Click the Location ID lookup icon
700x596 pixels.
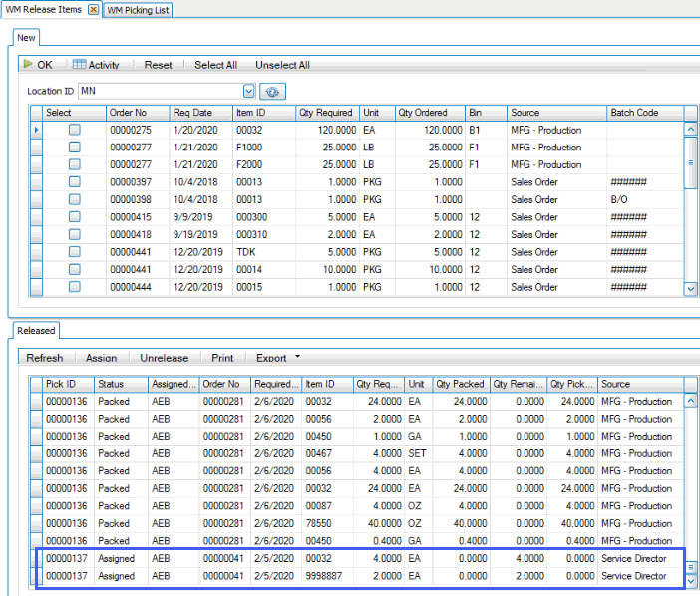click(x=271, y=91)
